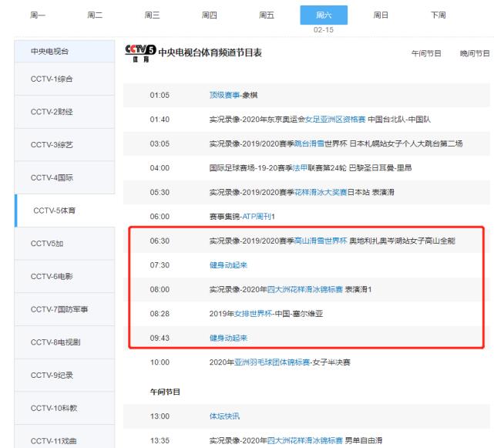Click text 男单自由滑
494x448 pixels.
click(x=364, y=440)
